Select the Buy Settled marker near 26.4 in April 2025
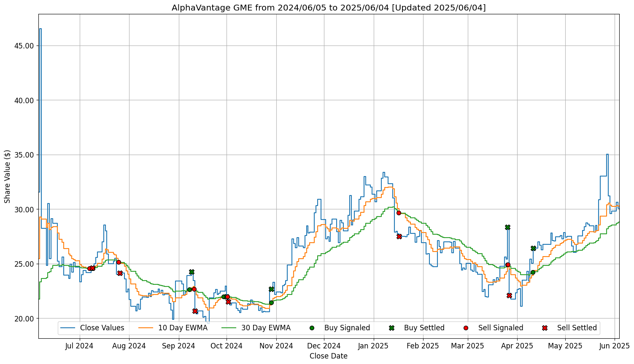 tap(533, 249)
